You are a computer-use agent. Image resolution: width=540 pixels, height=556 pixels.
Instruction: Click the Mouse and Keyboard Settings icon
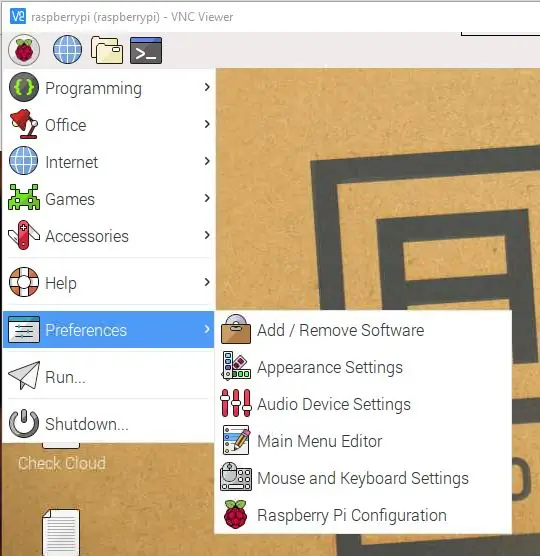point(236,477)
